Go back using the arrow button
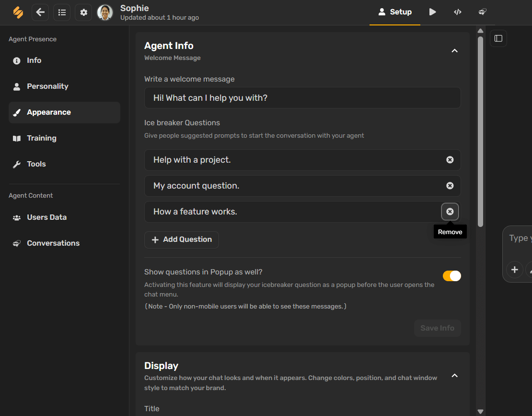The width and height of the screenshot is (532, 416). coord(40,12)
